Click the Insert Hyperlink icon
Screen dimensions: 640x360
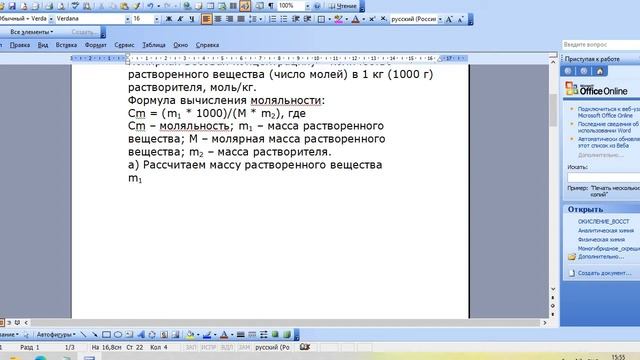(187, 6)
